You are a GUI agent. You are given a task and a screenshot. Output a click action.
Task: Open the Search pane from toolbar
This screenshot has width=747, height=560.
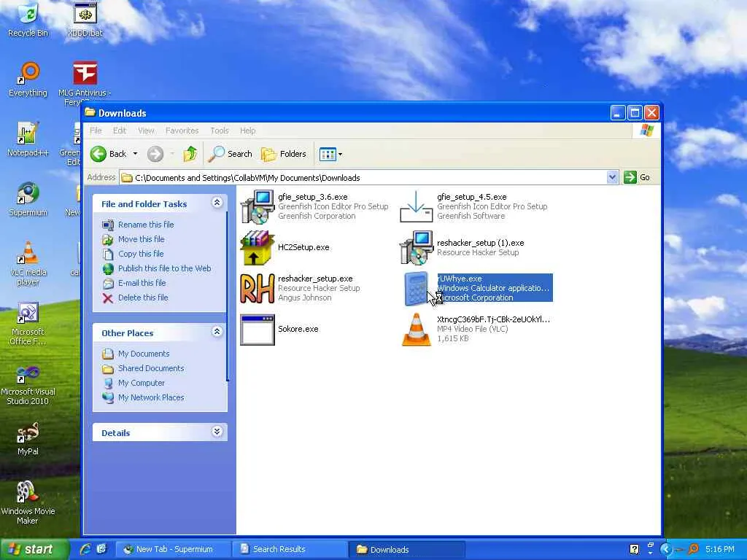point(230,154)
